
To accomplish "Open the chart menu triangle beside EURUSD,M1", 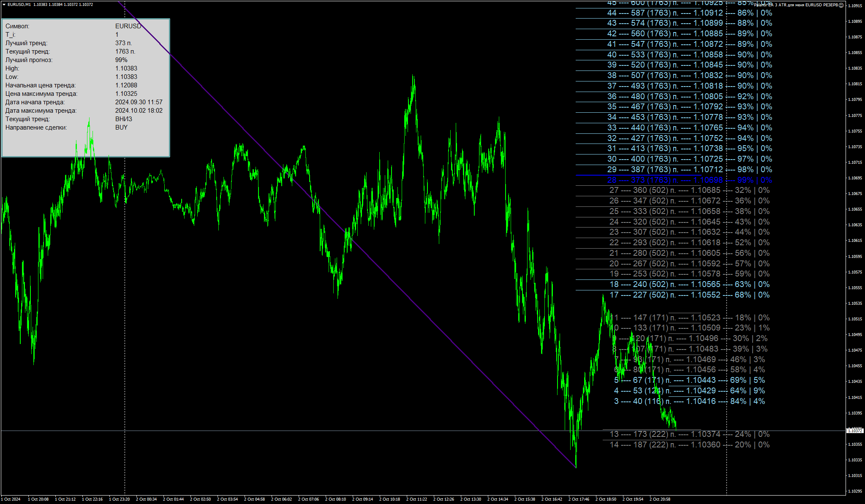I will click(x=4, y=4).
